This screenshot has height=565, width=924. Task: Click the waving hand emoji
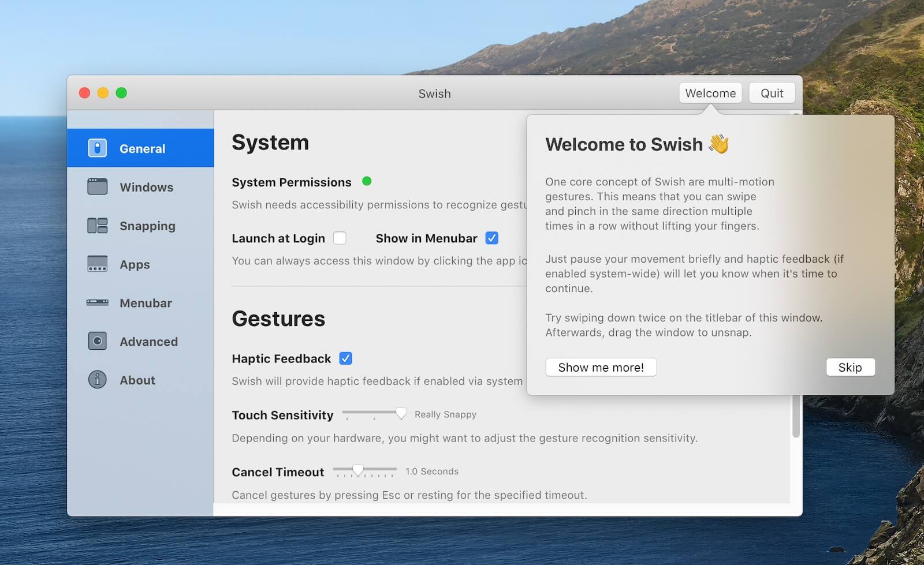[x=719, y=144]
